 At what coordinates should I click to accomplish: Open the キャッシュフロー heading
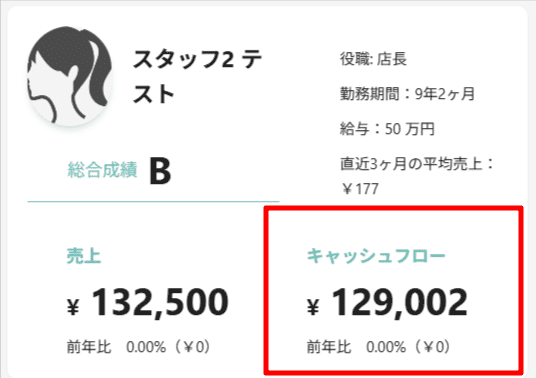(x=376, y=256)
